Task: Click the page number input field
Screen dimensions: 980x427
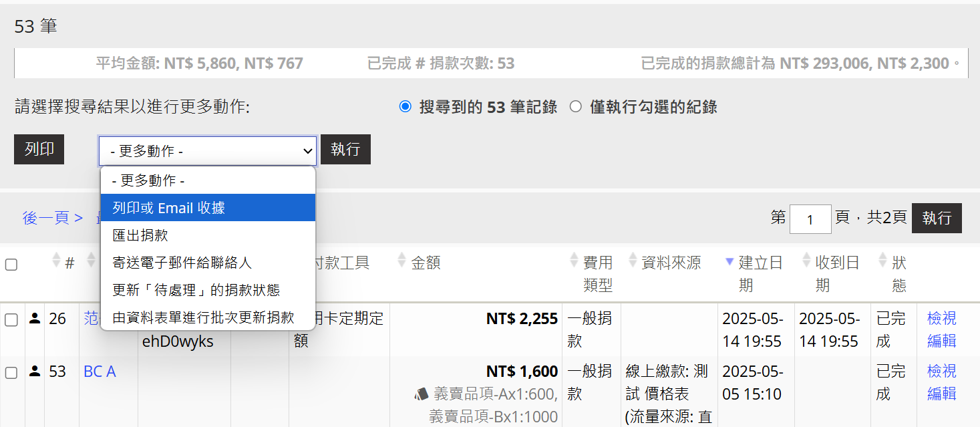Action: [810, 219]
